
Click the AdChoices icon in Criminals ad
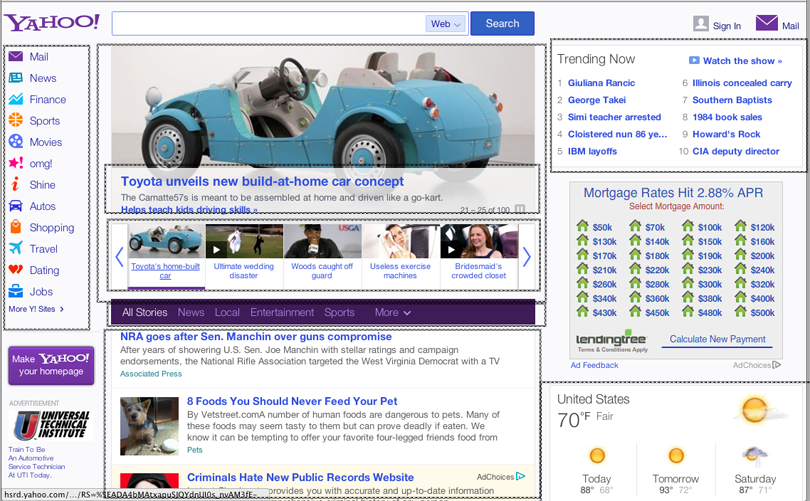(521, 476)
